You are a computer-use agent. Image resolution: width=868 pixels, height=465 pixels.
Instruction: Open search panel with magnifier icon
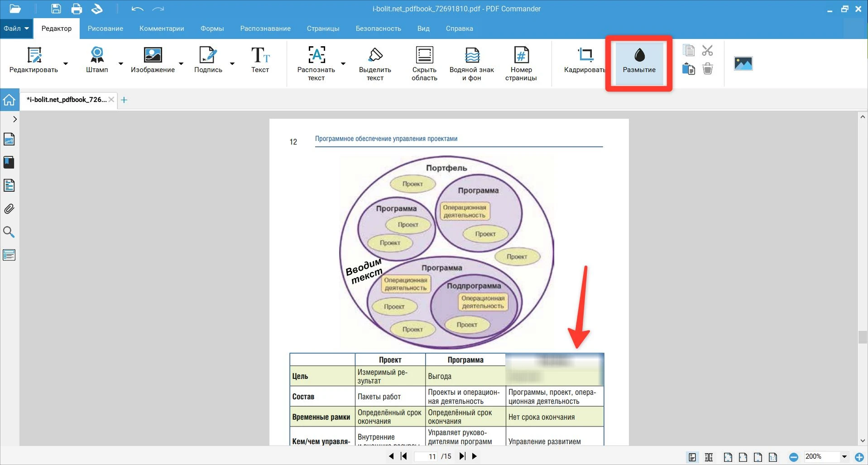tap(9, 232)
